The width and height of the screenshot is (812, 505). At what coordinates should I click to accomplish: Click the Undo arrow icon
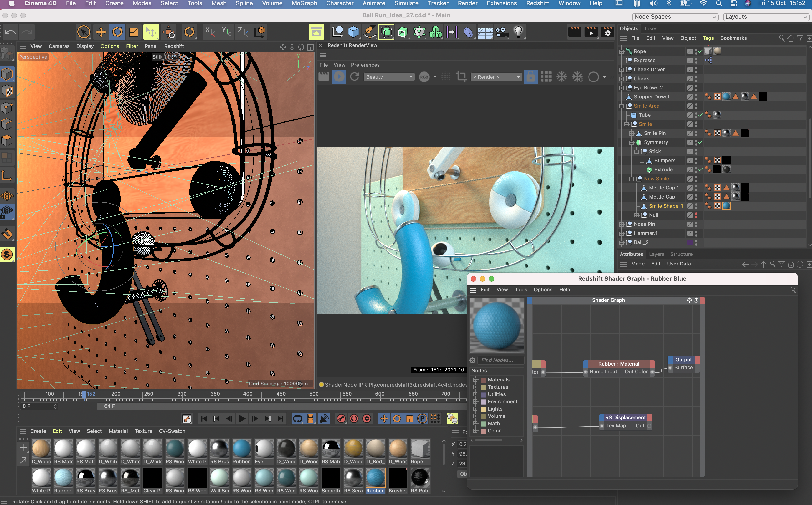(10, 32)
